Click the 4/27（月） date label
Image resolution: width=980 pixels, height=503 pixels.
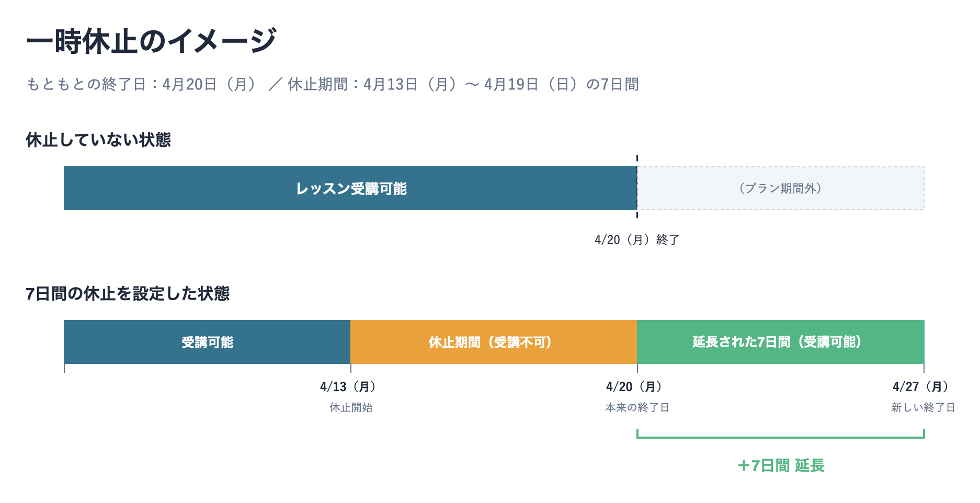coord(920,386)
